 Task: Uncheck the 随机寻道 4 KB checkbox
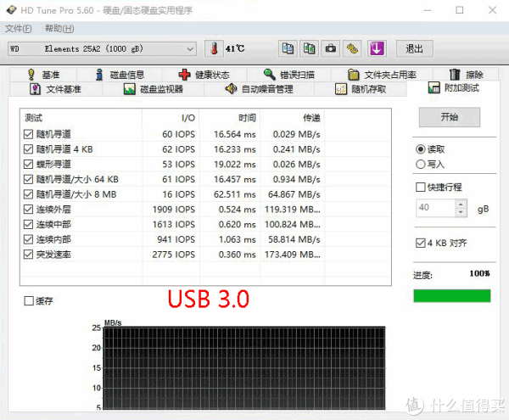pos(29,149)
